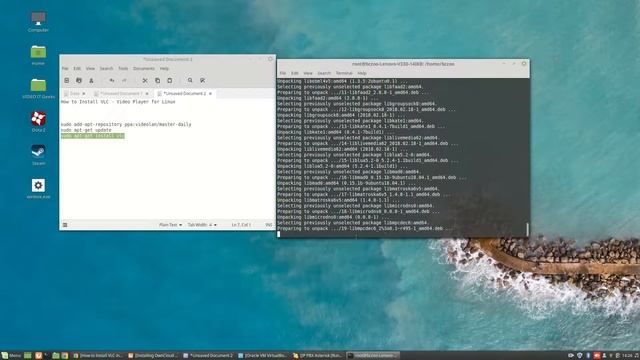Image resolution: width=640 pixels, height=360 pixels.
Task: Click the red notification tray icon
Action: tap(597, 356)
